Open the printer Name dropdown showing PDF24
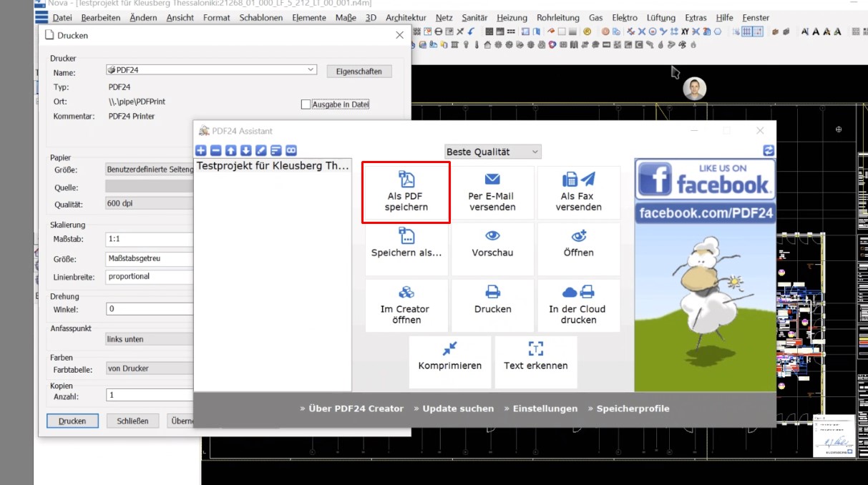Screen dimensions: 868x485 tap(211, 69)
